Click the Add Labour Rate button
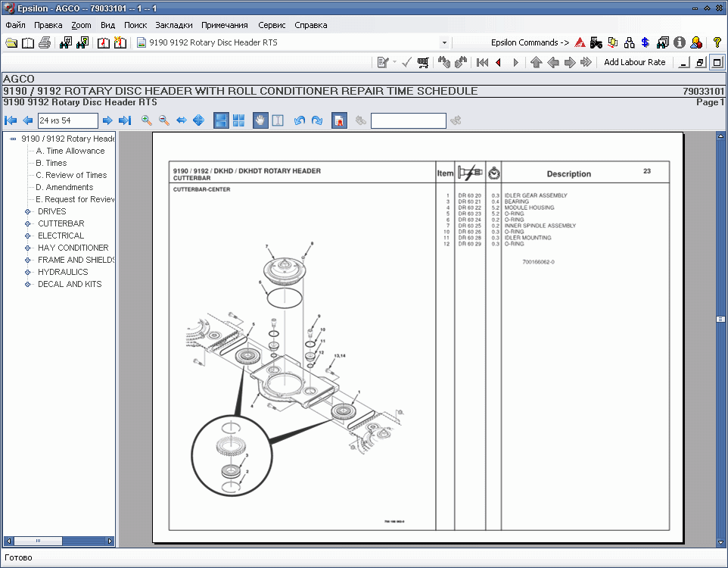The width and height of the screenshot is (728, 568). 634,63
